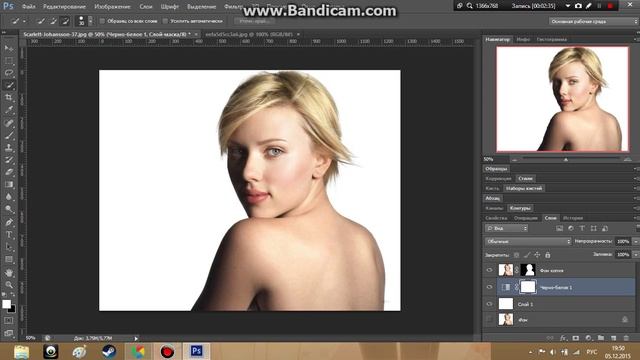Select the Horizontal Type tool
The width and height of the screenshot is (640, 360).
coord(9,235)
